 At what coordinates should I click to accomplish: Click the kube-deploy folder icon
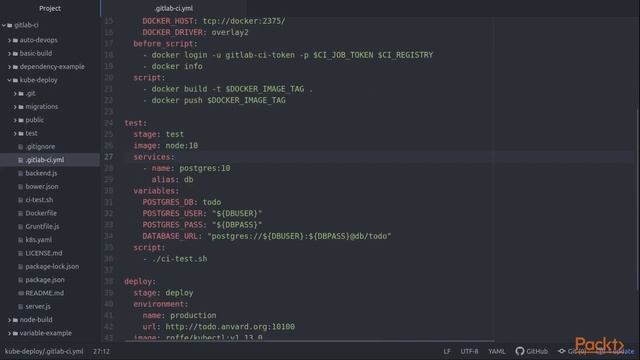pos(16,80)
